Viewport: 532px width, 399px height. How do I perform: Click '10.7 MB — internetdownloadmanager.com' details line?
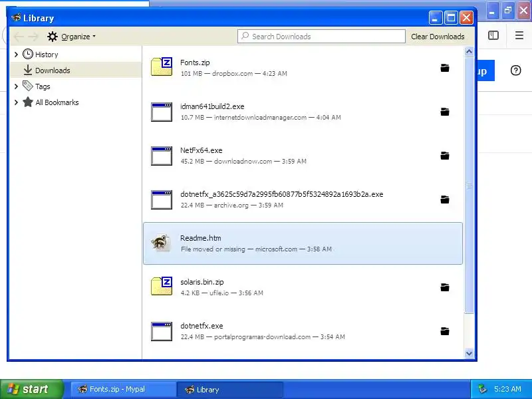261,118
